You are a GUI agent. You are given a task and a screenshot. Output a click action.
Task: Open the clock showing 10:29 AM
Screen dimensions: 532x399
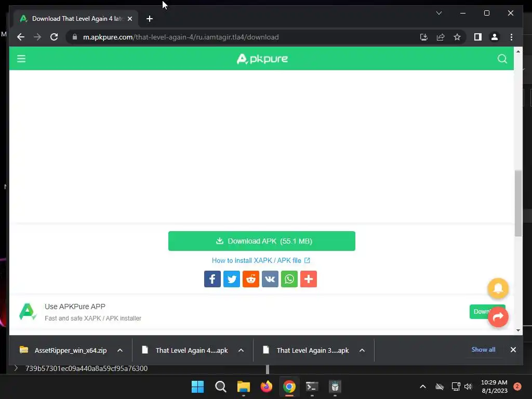tap(494, 387)
